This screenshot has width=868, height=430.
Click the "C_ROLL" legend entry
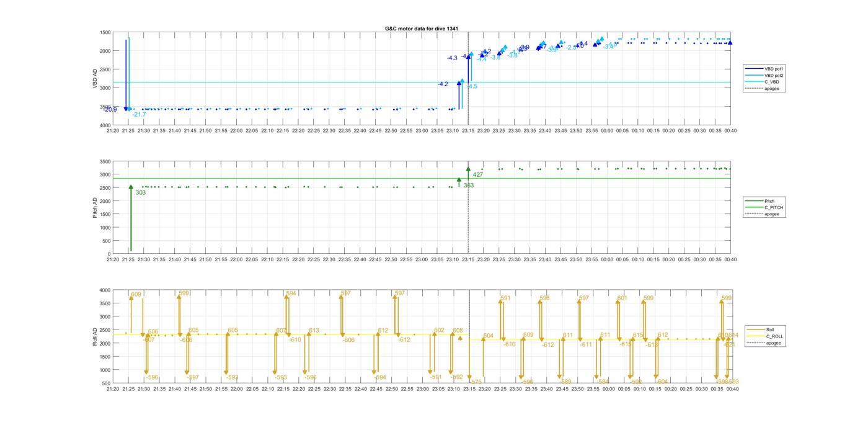(774, 336)
